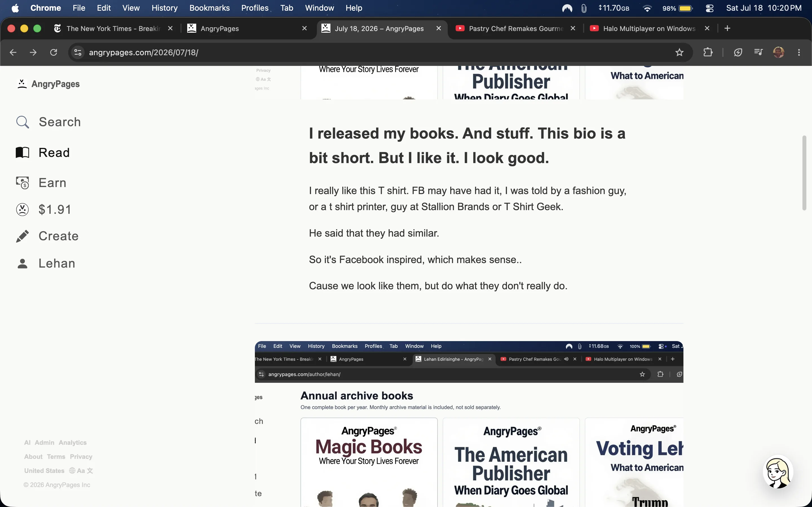Open the Privacy link in footer

pos(81,457)
